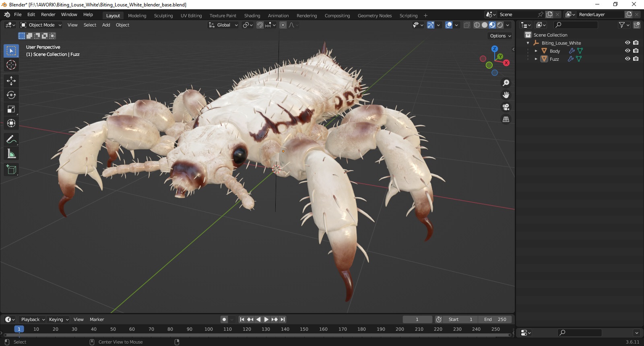
Task: Open the timeline Marker menu
Action: pyautogui.click(x=97, y=319)
